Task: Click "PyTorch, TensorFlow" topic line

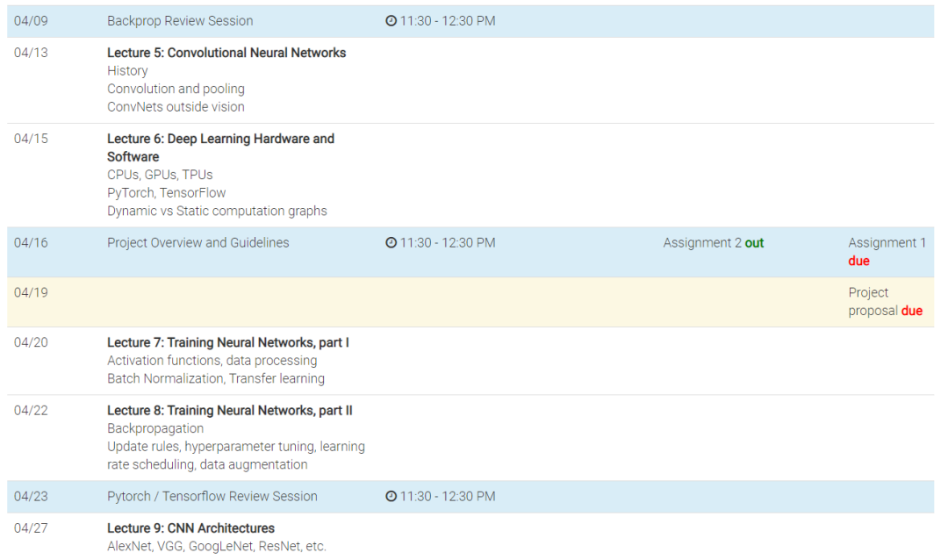Action: tap(166, 193)
